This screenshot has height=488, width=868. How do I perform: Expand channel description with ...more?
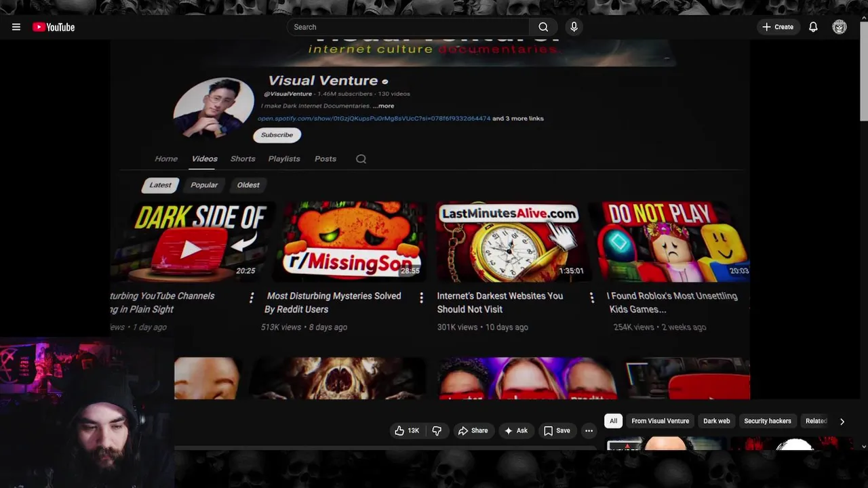383,106
